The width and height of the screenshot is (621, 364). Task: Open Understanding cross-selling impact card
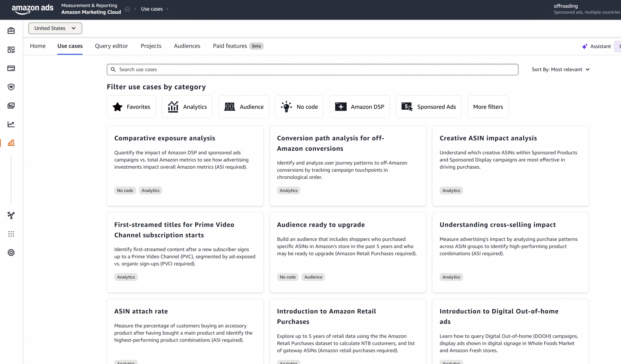(511, 253)
